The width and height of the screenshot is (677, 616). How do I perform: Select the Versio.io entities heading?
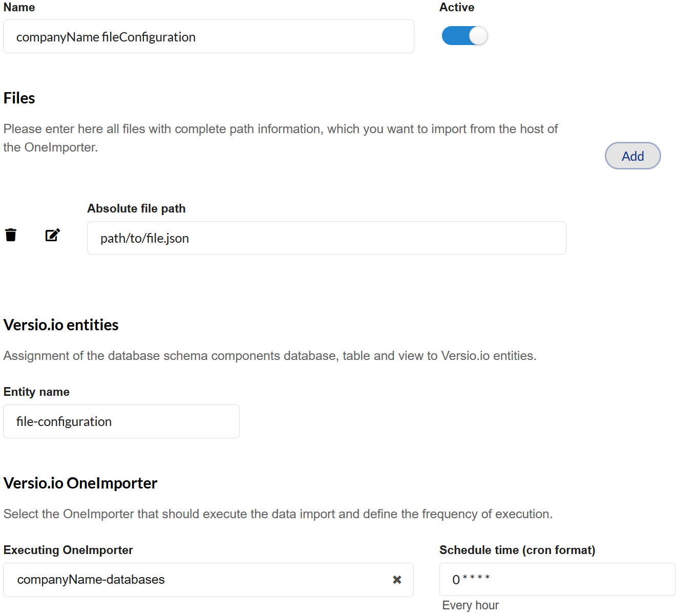(x=61, y=325)
